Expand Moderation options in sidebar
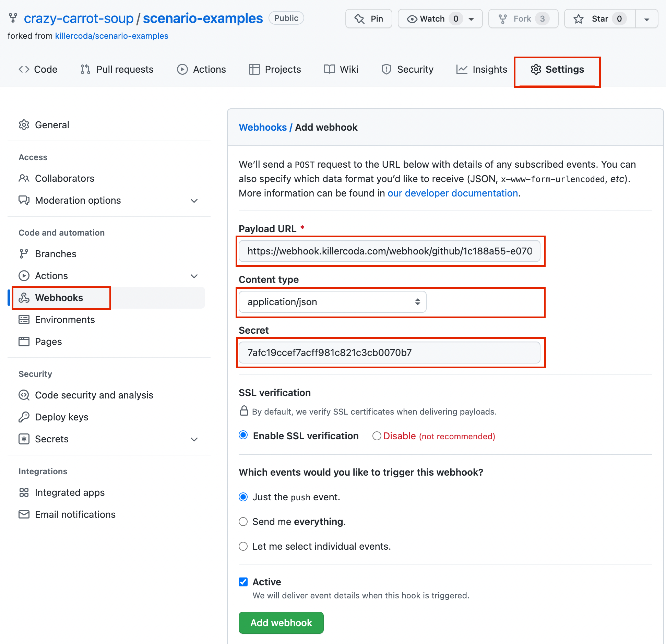The height and width of the screenshot is (644, 666). (x=194, y=201)
